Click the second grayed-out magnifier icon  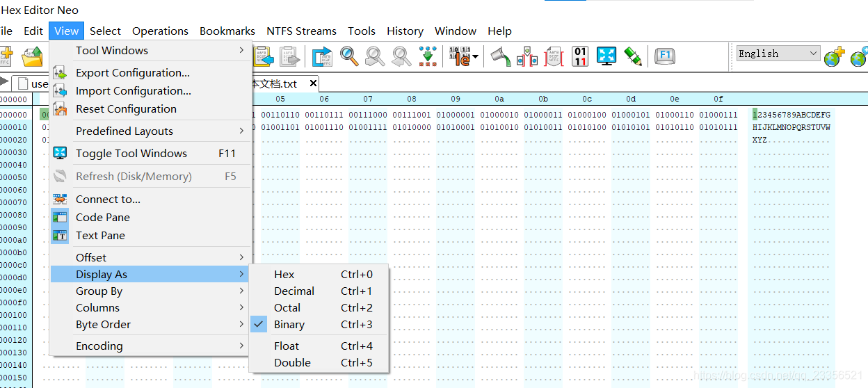coord(401,56)
